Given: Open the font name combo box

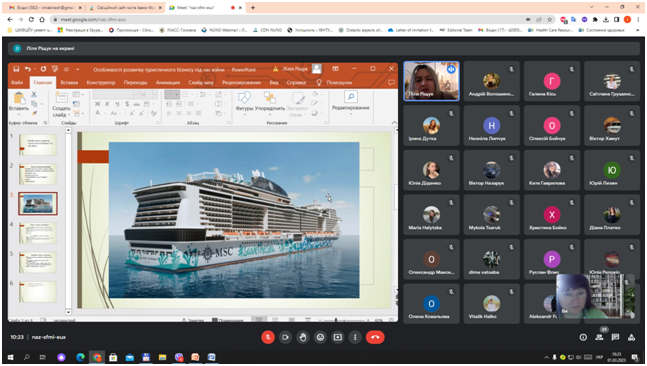Looking at the screenshot, I should [x=116, y=94].
